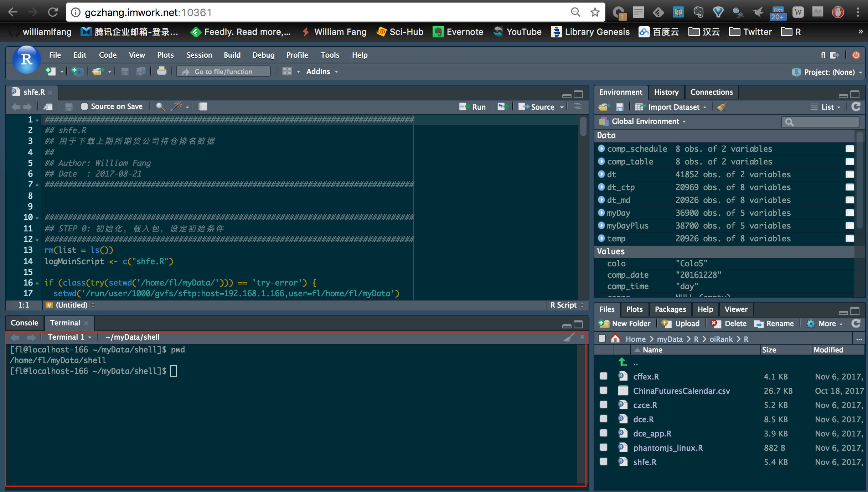Screen dimensions: 868x492
Task: Click the workspace panes grid icon
Action: click(x=287, y=72)
